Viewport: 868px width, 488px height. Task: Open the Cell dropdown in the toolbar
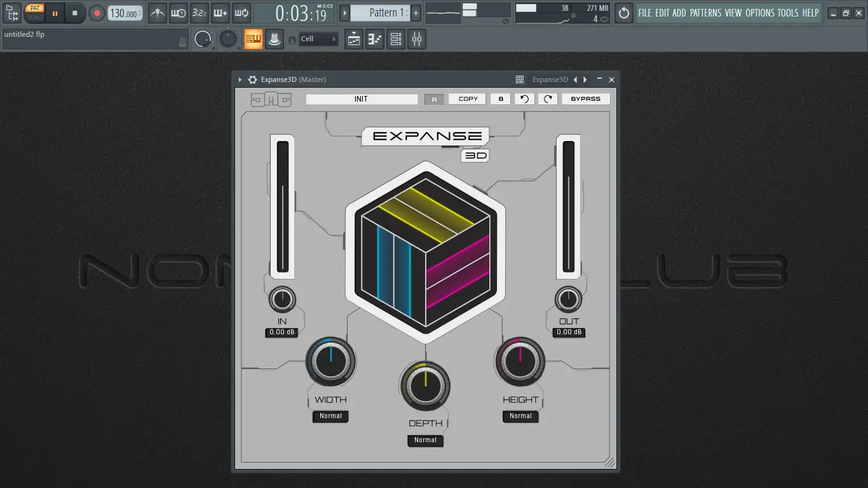318,39
